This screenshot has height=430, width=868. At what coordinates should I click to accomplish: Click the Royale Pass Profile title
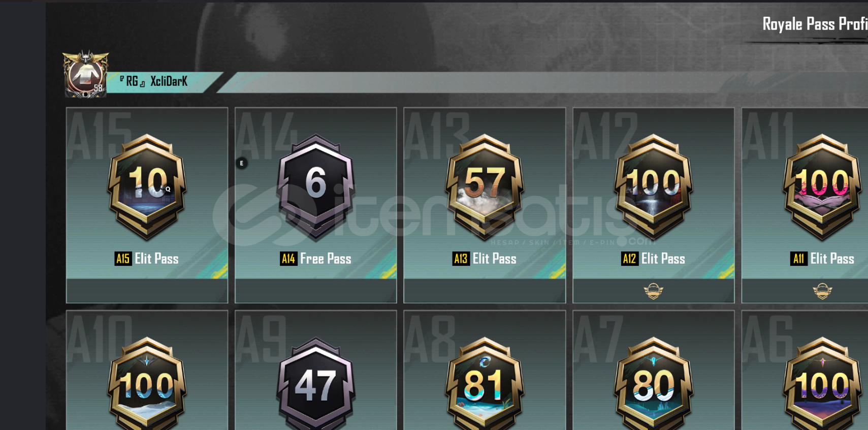tap(815, 24)
